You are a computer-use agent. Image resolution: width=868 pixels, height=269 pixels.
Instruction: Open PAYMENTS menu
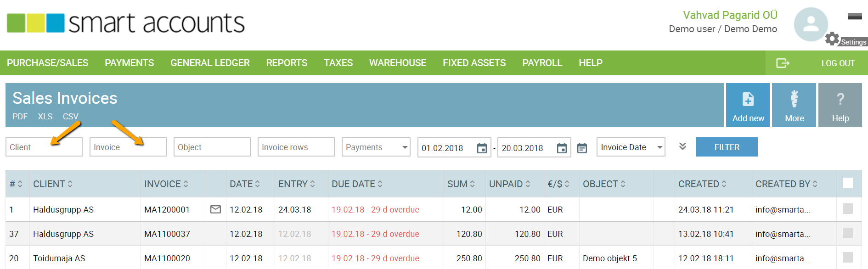[x=130, y=63]
